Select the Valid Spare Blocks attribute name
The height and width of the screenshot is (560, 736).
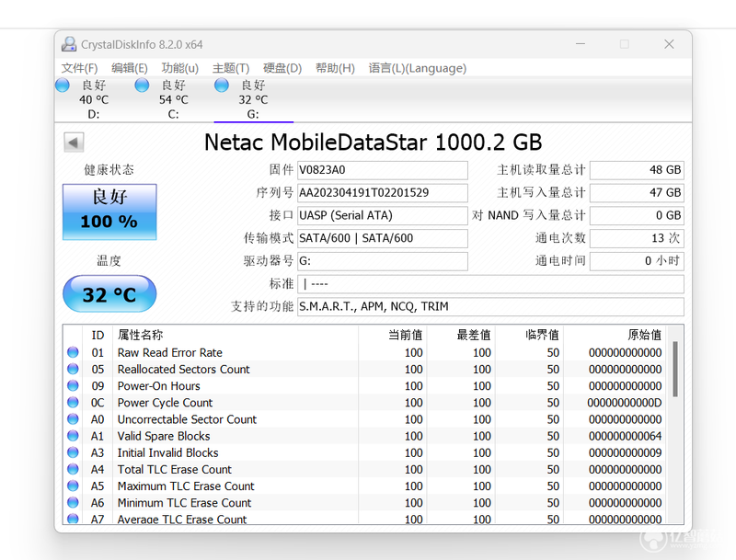coord(164,436)
